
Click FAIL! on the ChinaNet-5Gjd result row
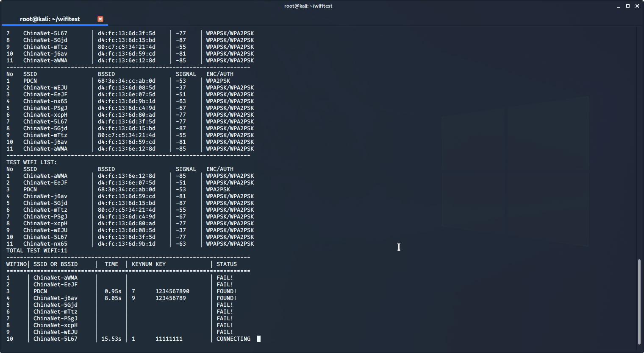(x=225, y=305)
